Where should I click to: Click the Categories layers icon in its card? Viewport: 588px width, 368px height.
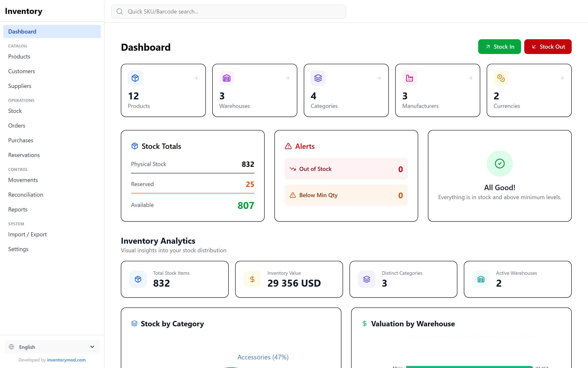(318, 78)
